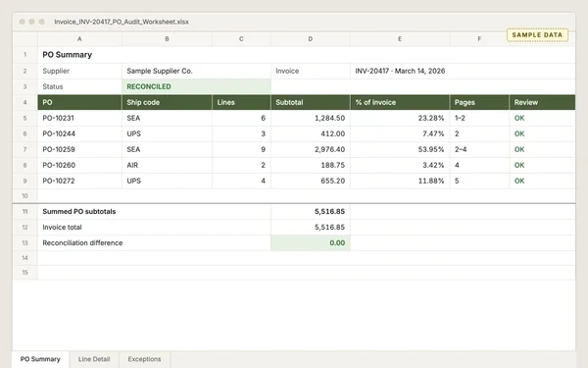Click the Ship code header cell
Image resolution: width=588 pixels, height=368 pixels.
pyautogui.click(x=167, y=102)
